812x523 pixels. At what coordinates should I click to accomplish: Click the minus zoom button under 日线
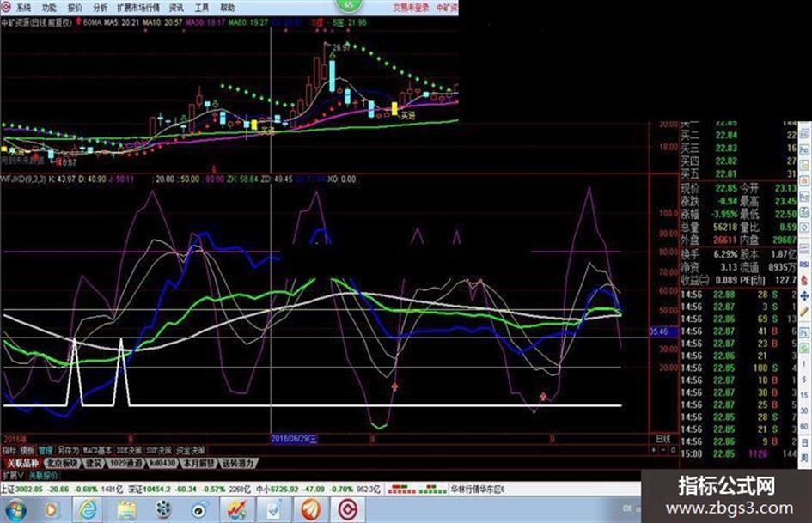663,450
